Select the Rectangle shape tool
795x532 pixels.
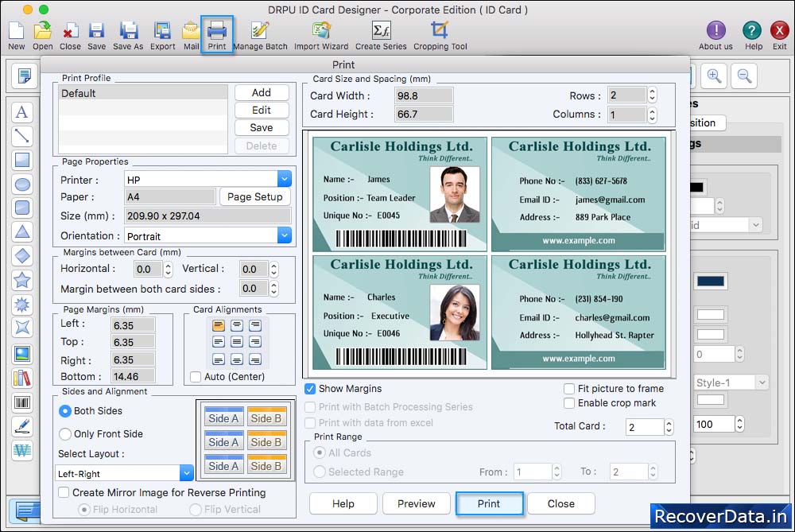click(x=21, y=160)
